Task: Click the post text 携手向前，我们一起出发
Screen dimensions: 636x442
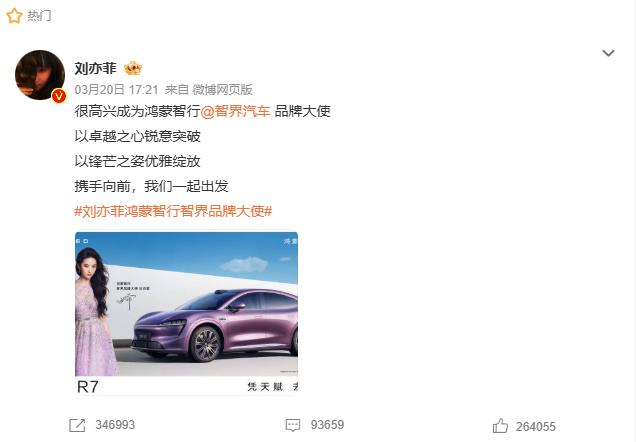Action: (152, 186)
